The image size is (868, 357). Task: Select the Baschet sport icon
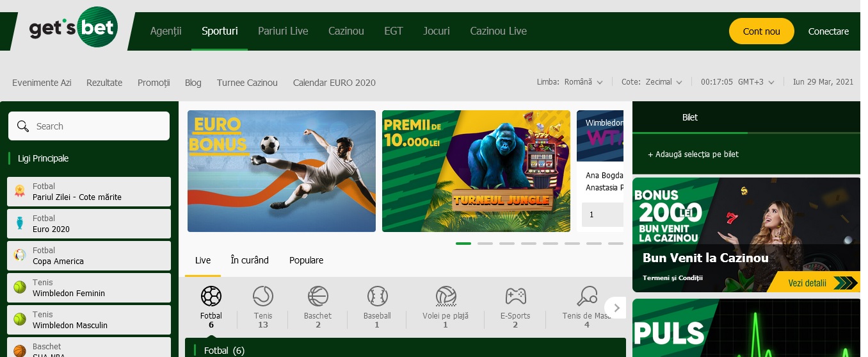(318, 296)
